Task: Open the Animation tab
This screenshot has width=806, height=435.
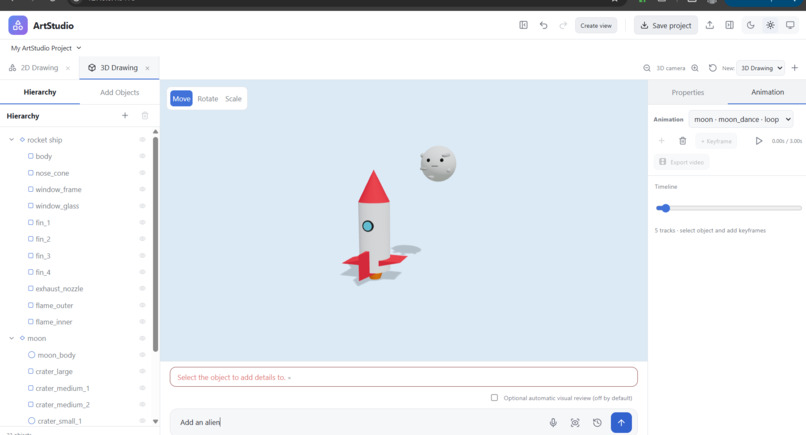Action: pyautogui.click(x=767, y=92)
